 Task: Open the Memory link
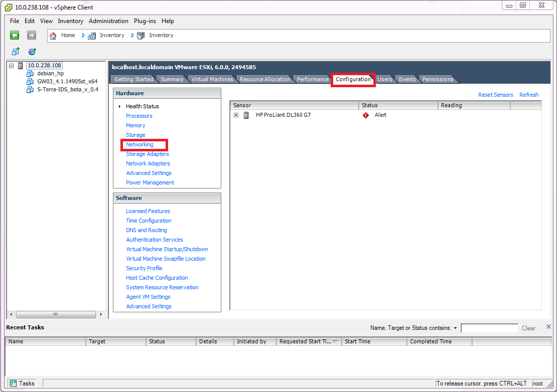pyautogui.click(x=135, y=126)
